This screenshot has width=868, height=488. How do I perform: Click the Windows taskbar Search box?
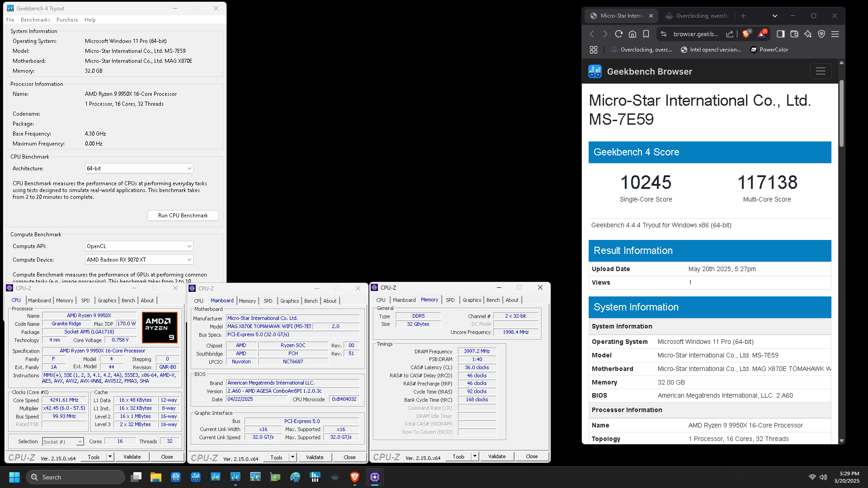point(75,477)
